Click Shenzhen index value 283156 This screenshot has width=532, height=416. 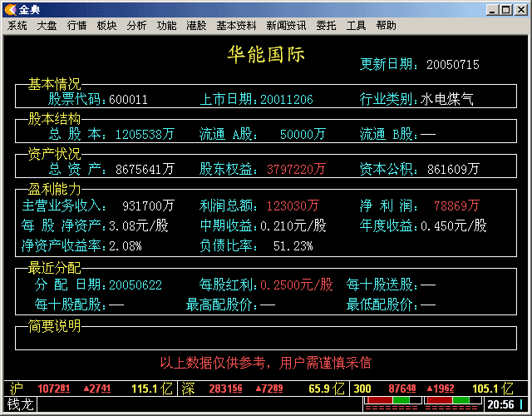click(x=225, y=389)
